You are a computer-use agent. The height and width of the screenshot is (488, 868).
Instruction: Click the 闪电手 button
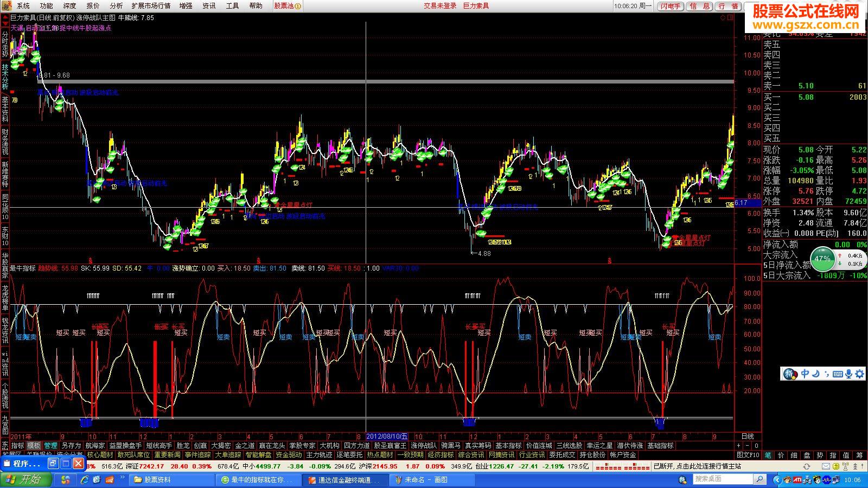(671, 6)
